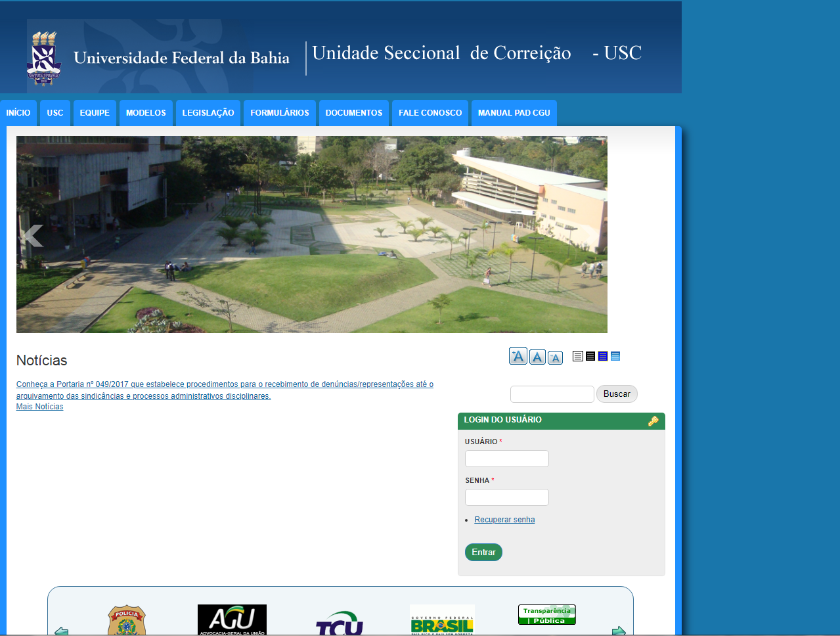Viewport: 840px width, 636px height.
Task: Open the FORMULÁRIOS menu tab
Action: pyautogui.click(x=280, y=113)
